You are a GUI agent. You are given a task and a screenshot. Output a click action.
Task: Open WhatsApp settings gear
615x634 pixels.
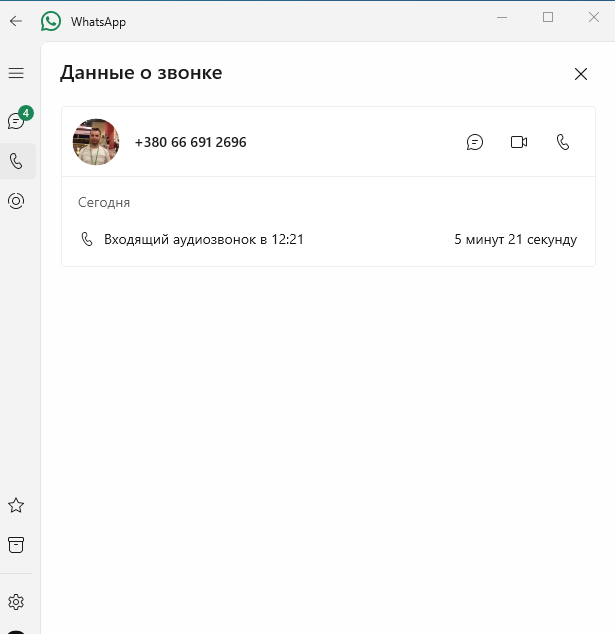16,602
